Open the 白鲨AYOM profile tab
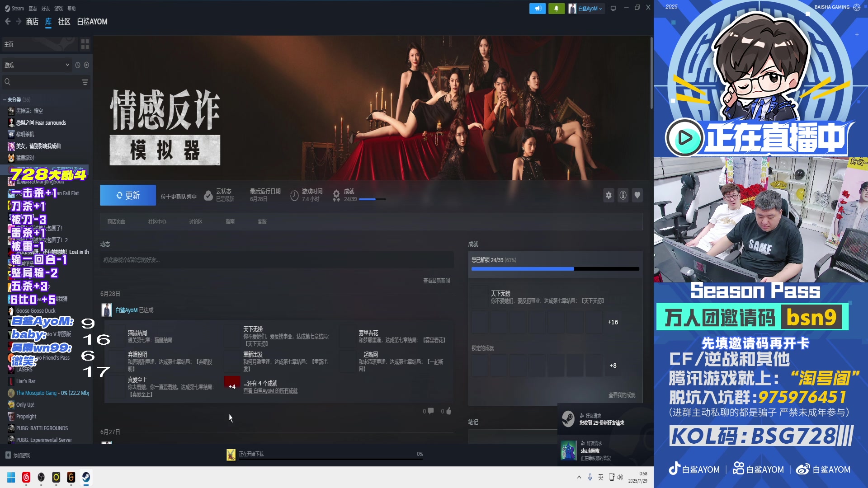Viewport: 868px width, 488px height. pos(92,22)
